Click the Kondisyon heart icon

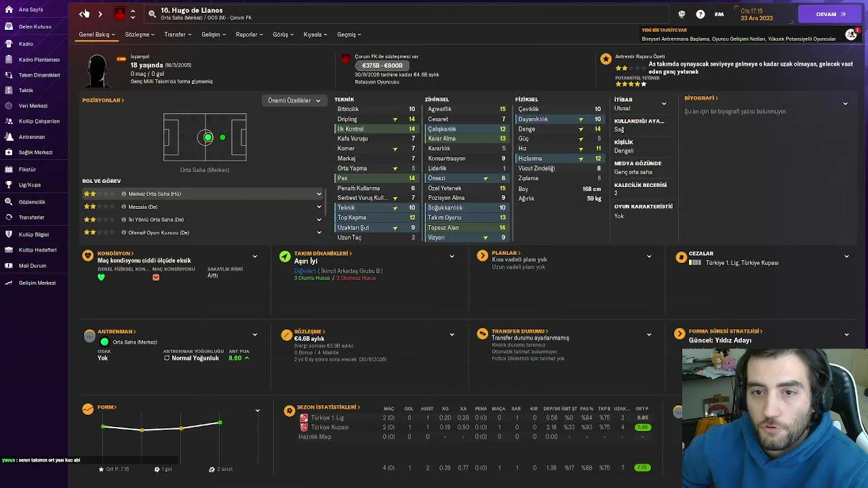coord(87,256)
